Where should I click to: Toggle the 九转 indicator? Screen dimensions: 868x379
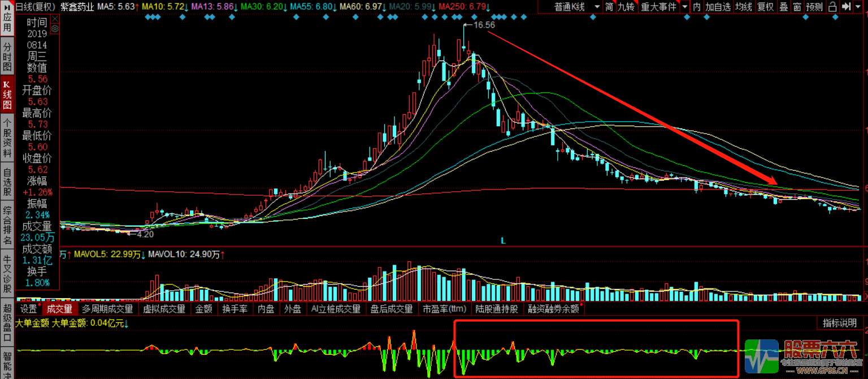(x=626, y=7)
